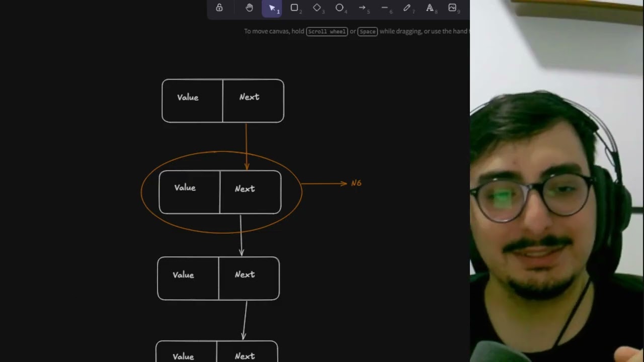Select the Rectangle tool
This screenshot has width=644, height=362.
[x=294, y=8]
